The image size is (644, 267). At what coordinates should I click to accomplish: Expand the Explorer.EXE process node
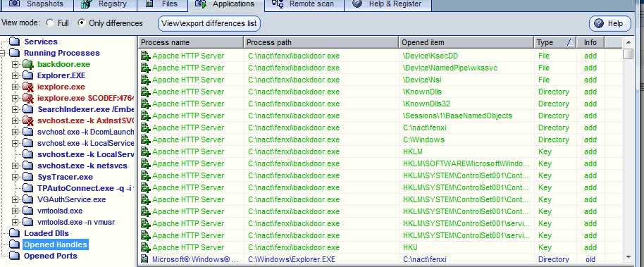[16, 75]
